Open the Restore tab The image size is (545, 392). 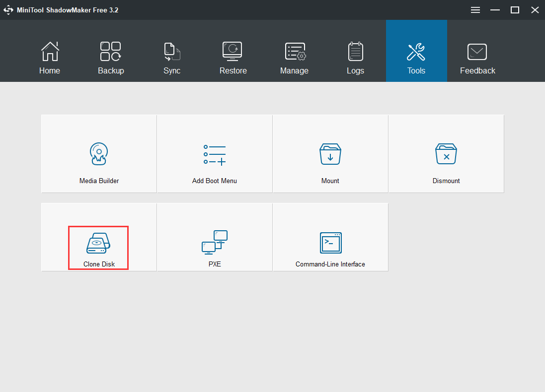[233, 51]
